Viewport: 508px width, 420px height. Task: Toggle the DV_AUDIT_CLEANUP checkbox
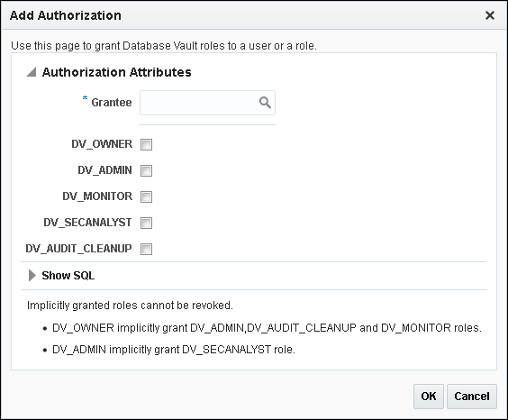(146, 250)
